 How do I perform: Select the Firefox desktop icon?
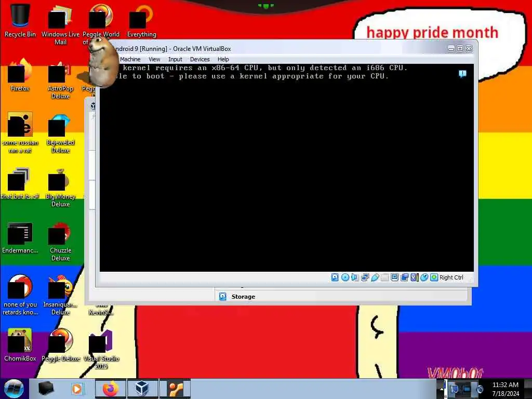click(x=20, y=75)
